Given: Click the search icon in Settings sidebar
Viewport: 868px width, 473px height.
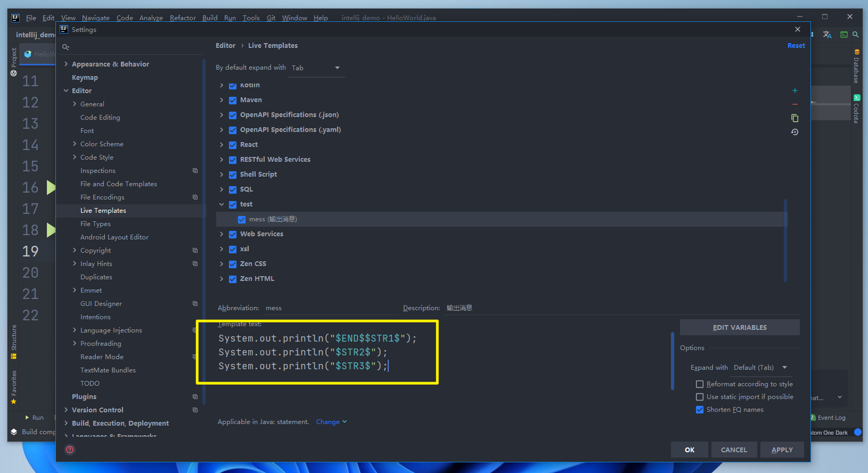Looking at the screenshot, I should coord(65,47).
